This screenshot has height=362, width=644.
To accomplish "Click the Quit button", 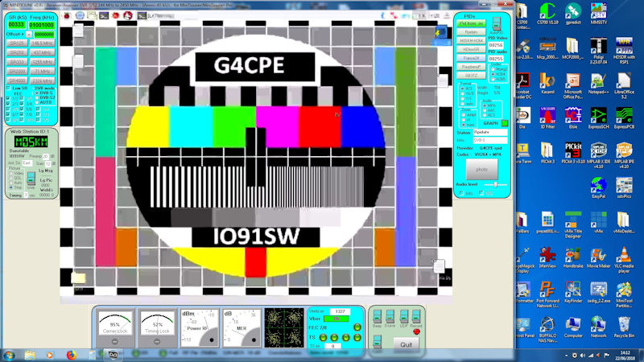I will click(406, 344).
